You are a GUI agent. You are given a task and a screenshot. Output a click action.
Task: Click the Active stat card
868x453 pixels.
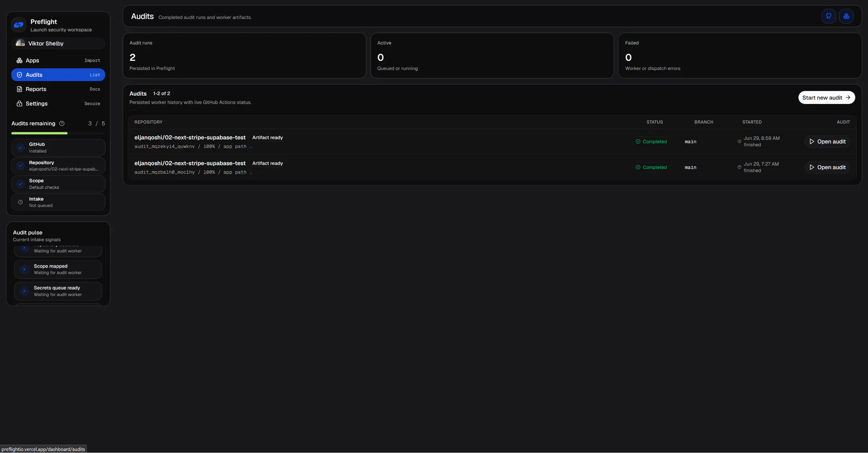pos(492,55)
